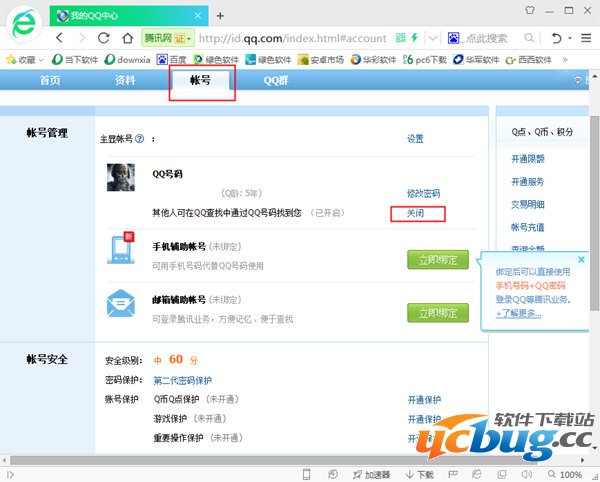Open 百度 bookmark
600x482 pixels.
171,60
